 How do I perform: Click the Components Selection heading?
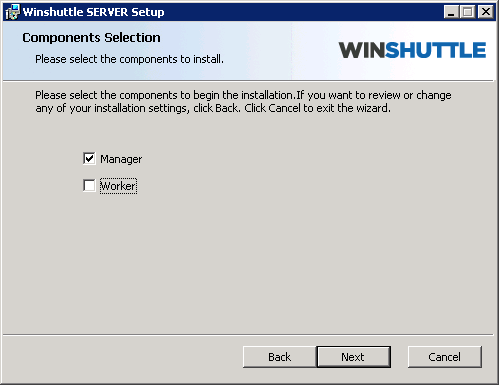pyautogui.click(x=91, y=38)
